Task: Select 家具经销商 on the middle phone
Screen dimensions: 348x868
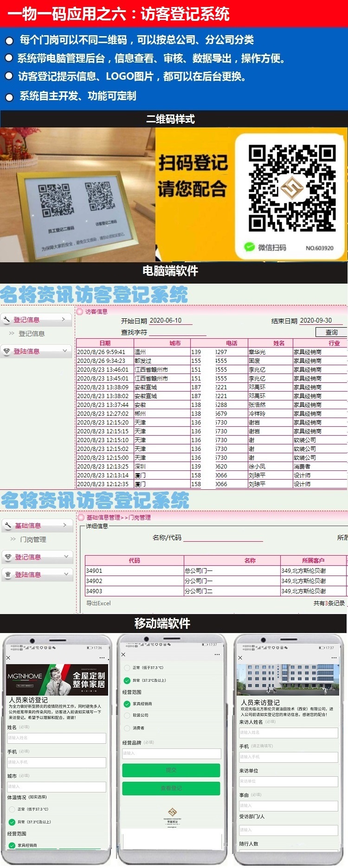Action: pos(127,704)
